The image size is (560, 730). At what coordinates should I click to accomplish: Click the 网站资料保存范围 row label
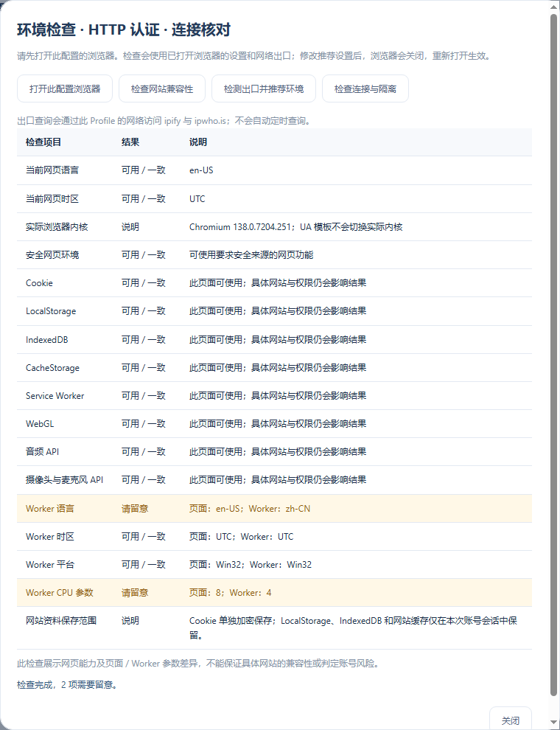[61, 621]
